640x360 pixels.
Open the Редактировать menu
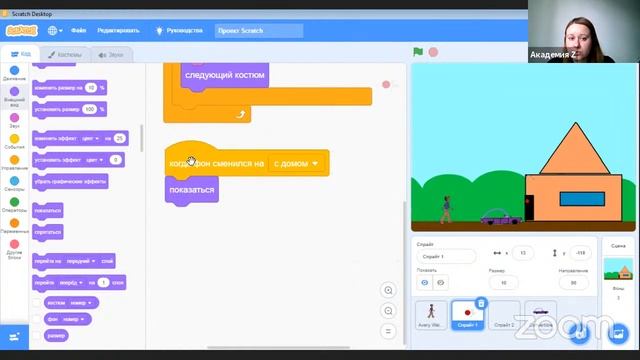point(118,31)
